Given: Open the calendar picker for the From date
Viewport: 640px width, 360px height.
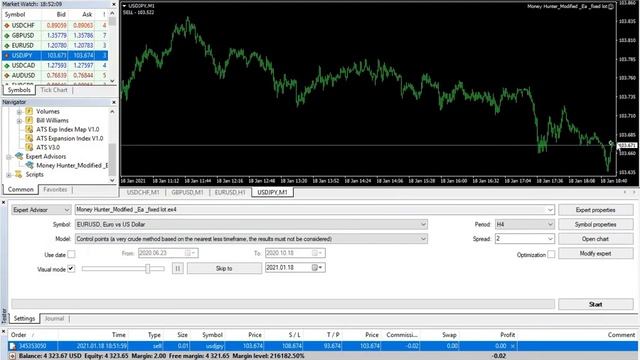Looking at the screenshot, I should pyautogui.click(x=190, y=253).
